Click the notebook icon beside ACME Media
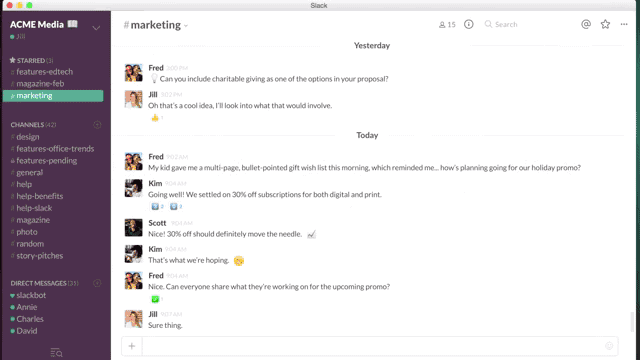This screenshot has height=360, width=640. (73, 24)
